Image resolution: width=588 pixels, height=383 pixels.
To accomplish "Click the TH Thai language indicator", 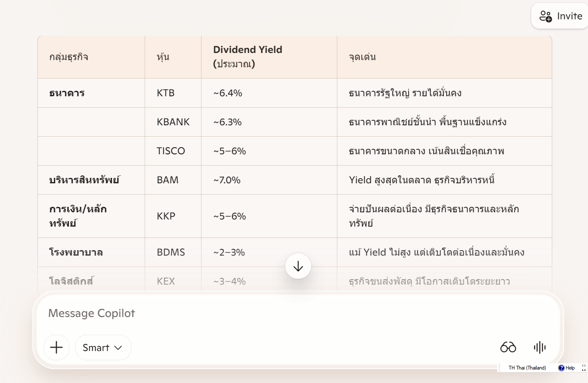I will [x=527, y=368].
